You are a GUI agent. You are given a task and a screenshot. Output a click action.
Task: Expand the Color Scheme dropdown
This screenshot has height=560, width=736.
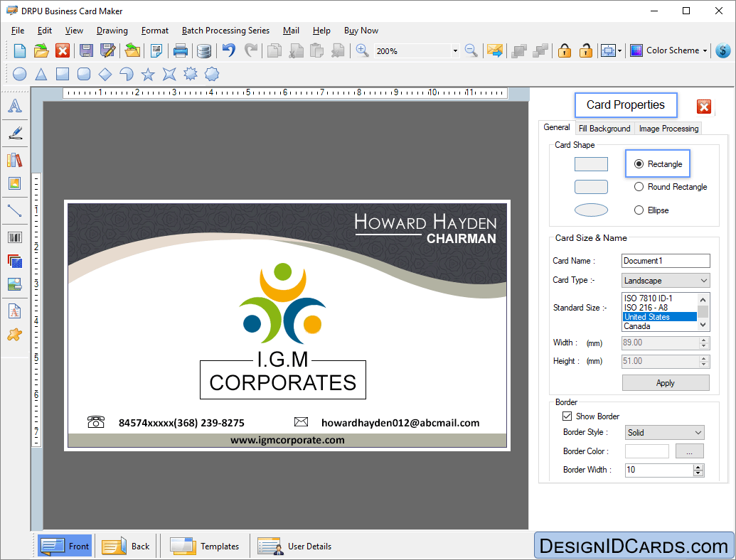pos(705,50)
